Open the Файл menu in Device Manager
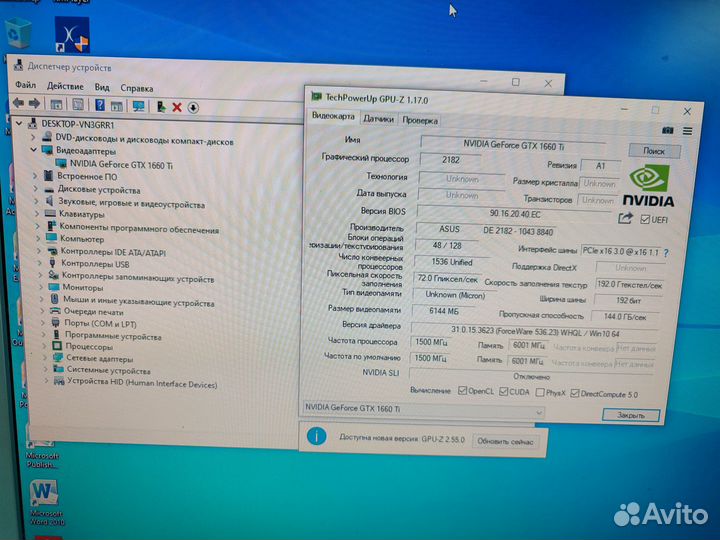The width and height of the screenshot is (720, 540). (25, 85)
